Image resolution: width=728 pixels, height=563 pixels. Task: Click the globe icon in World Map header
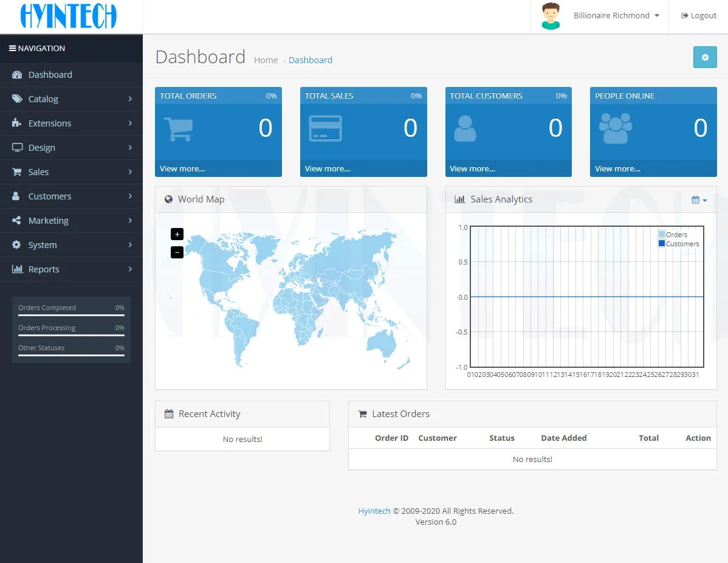[x=168, y=199]
